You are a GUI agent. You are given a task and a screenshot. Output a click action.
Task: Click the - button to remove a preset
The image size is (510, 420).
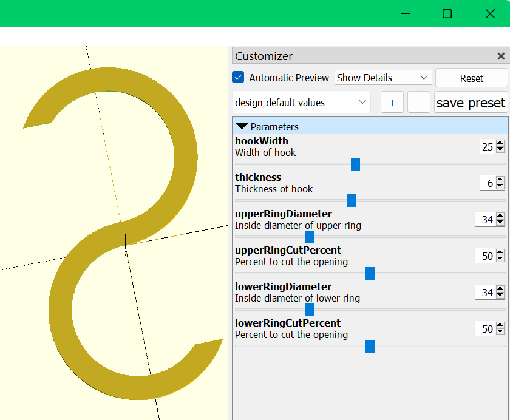[x=418, y=102]
